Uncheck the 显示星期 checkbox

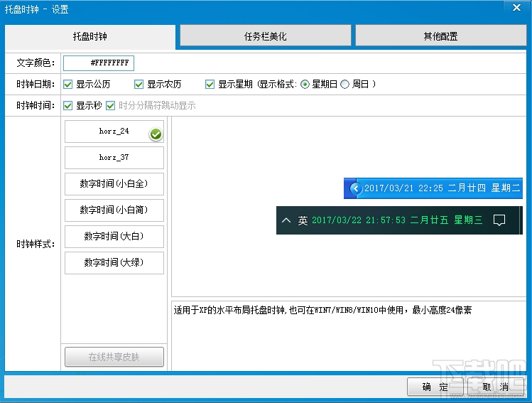210,84
